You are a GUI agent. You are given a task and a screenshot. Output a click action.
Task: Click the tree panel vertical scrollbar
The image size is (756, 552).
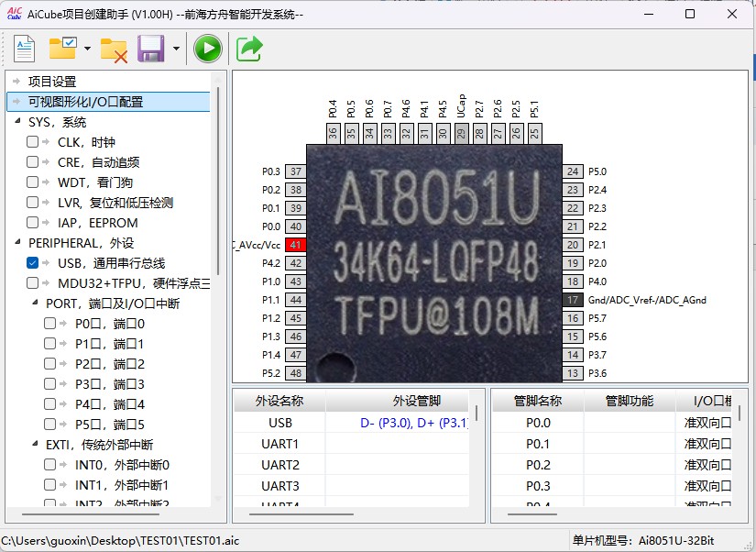[x=218, y=181]
